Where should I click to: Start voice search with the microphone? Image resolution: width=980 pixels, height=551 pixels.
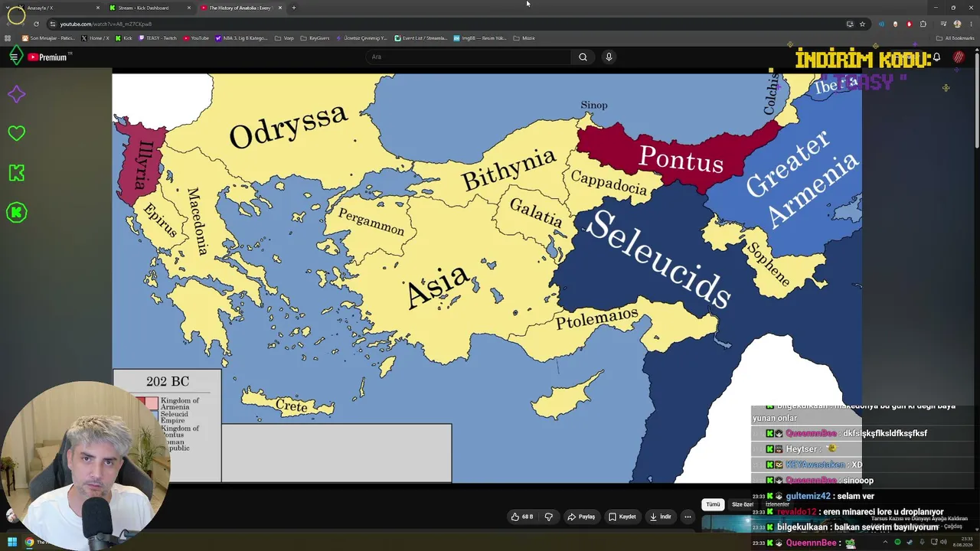tap(609, 57)
